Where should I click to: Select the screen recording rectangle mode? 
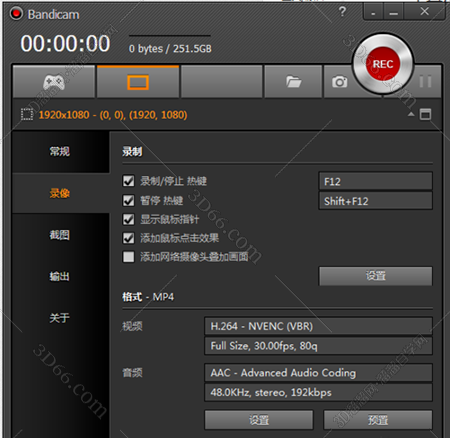[138, 82]
